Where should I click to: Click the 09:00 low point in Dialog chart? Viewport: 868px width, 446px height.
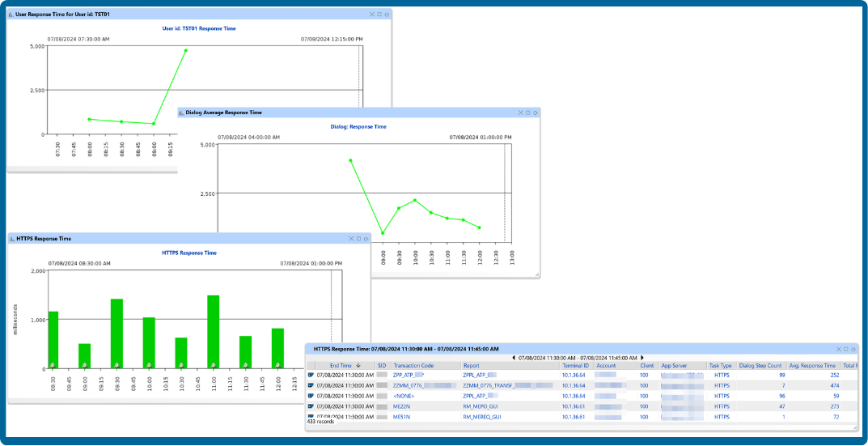pos(383,233)
